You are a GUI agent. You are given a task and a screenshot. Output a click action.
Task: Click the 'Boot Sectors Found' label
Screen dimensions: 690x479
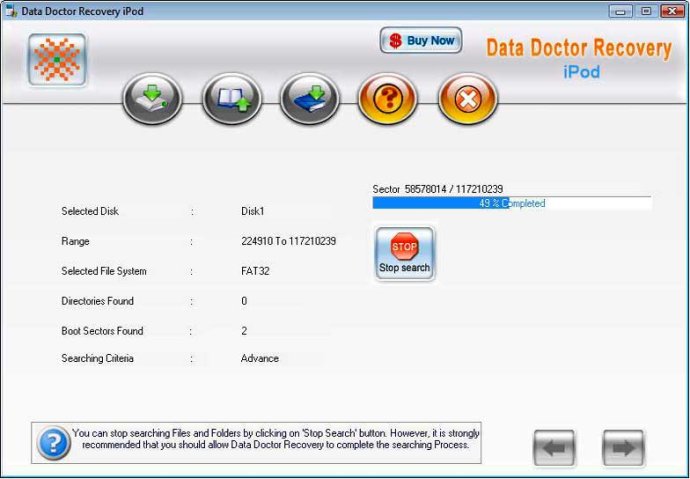pyautogui.click(x=102, y=331)
